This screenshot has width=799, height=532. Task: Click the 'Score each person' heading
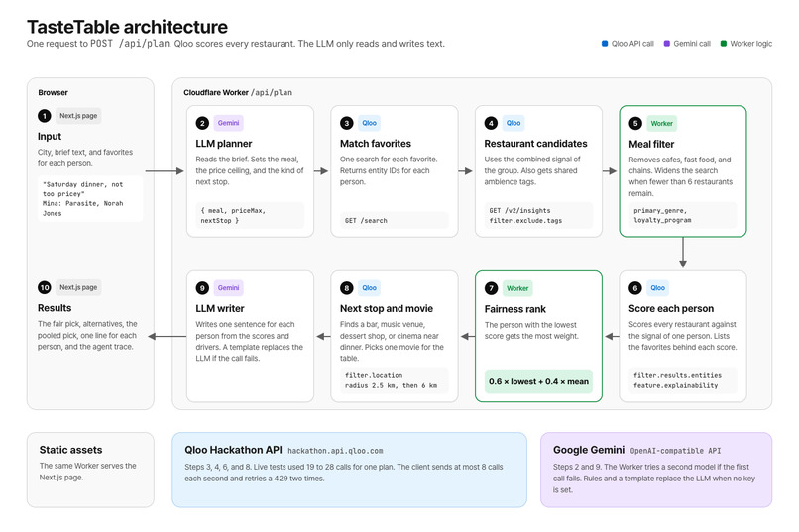click(x=671, y=308)
